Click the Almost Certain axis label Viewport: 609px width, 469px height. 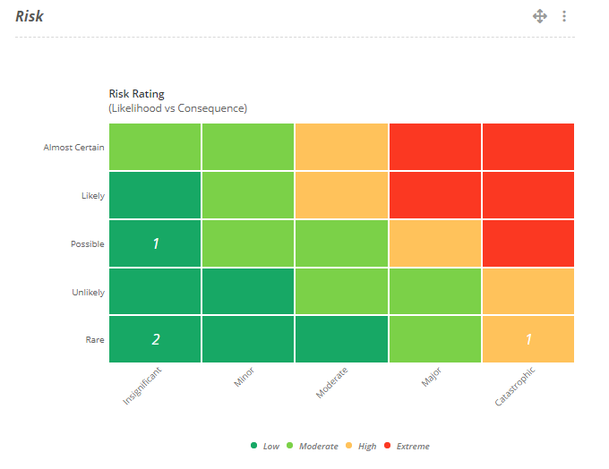[74, 148]
